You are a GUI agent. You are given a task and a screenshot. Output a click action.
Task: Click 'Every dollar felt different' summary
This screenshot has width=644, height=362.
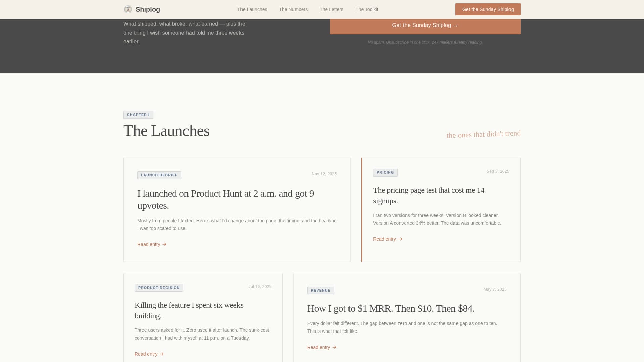[402, 327]
